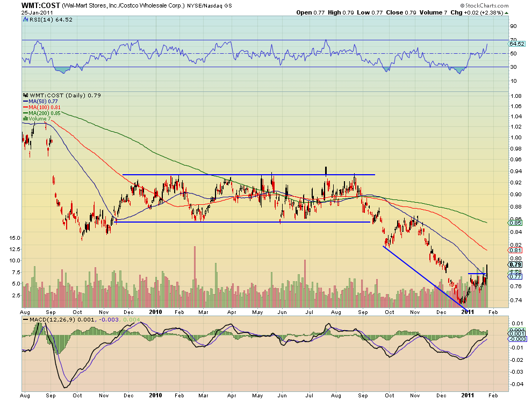Click the tall red volume spike in February 2010

click(x=195, y=277)
